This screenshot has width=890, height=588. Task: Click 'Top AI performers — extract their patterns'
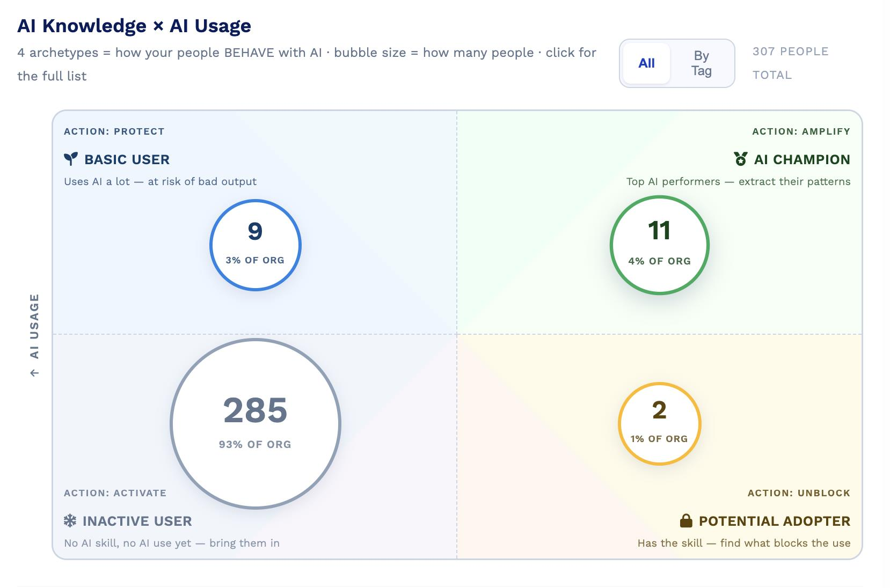coord(739,181)
